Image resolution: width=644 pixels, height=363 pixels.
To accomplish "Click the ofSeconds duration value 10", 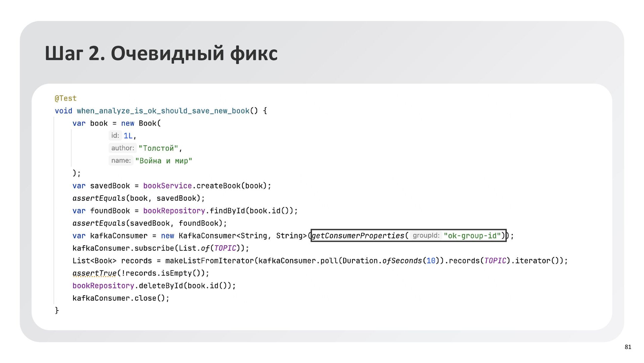I will click(431, 261).
